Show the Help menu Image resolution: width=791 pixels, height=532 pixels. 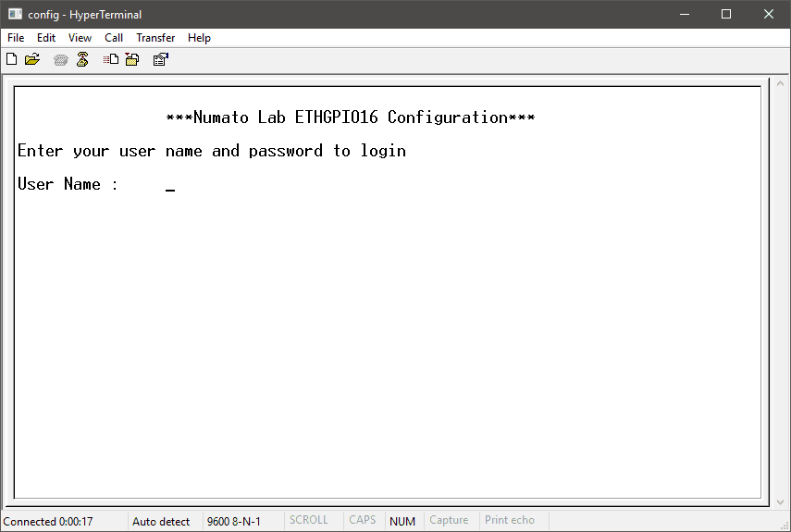pyautogui.click(x=199, y=38)
